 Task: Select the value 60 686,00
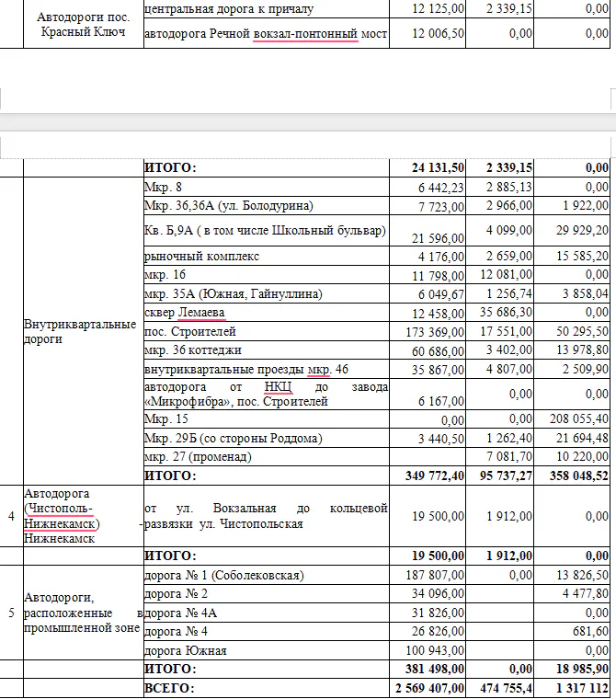point(438,351)
